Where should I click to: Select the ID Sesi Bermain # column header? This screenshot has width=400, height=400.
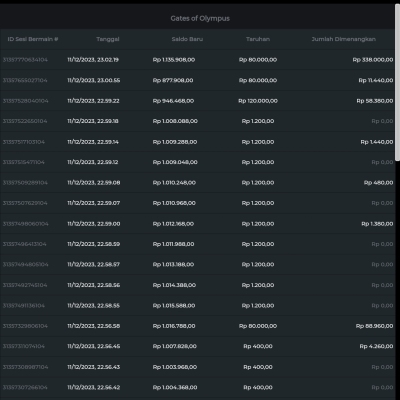tap(33, 39)
